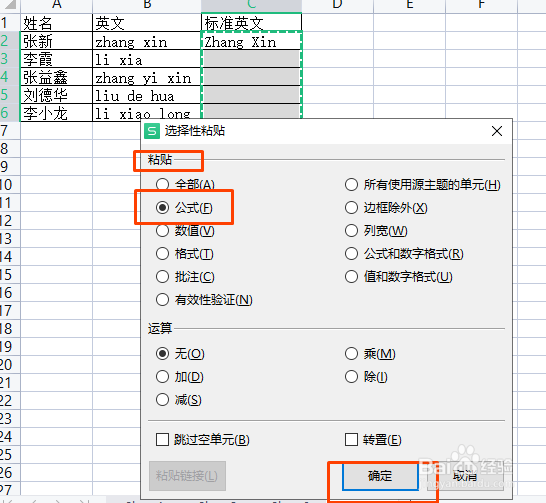
Task: Select row 2 header
Action: coord(10,41)
